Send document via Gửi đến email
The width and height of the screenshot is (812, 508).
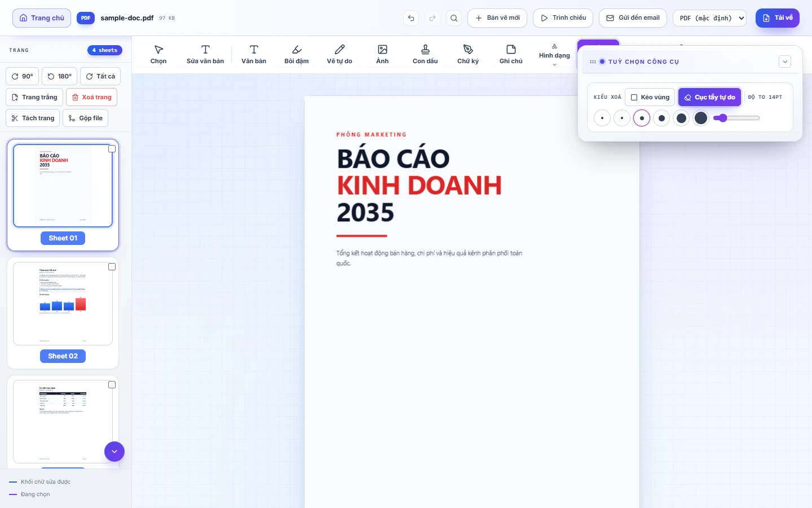pos(633,18)
